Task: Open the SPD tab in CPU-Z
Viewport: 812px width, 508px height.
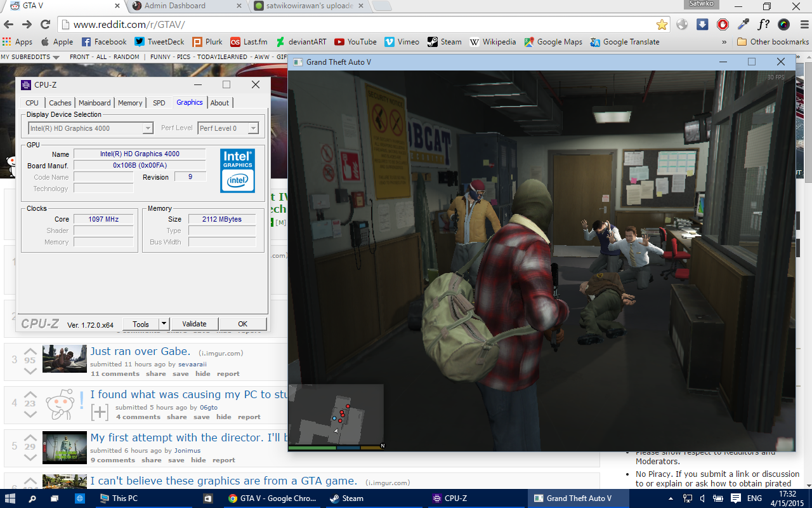Action: (159, 103)
